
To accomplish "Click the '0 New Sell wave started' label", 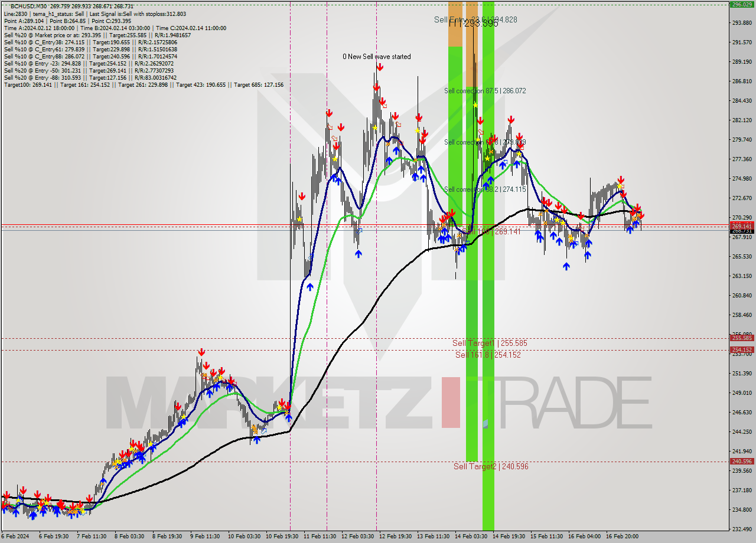I will [377, 57].
